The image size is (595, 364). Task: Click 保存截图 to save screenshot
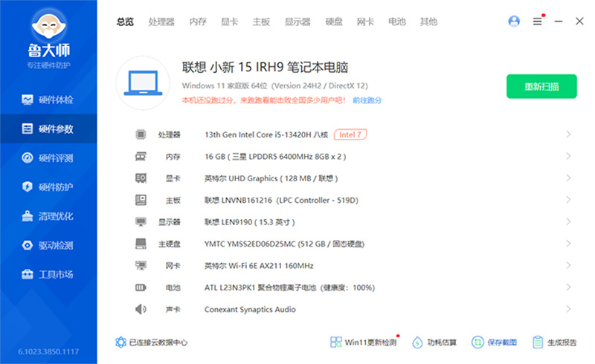(494, 342)
